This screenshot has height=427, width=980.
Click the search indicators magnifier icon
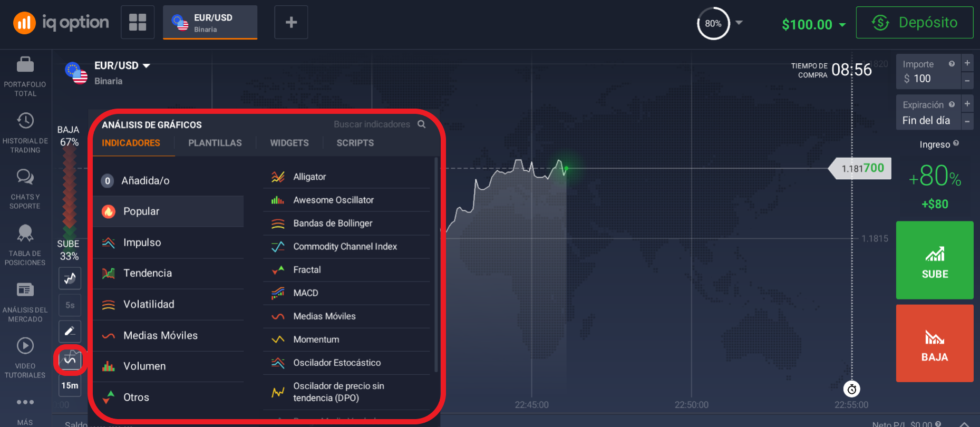(x=421, y=124)
